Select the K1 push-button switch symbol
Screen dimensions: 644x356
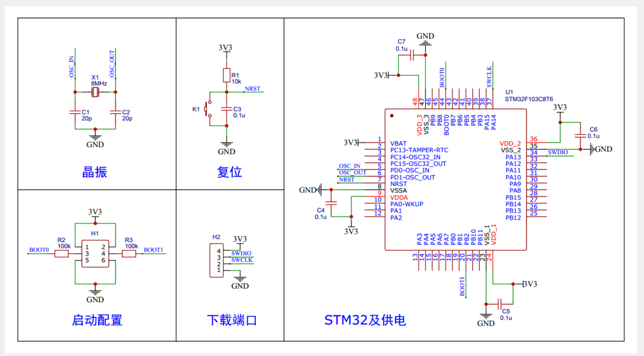click(208, 109)
